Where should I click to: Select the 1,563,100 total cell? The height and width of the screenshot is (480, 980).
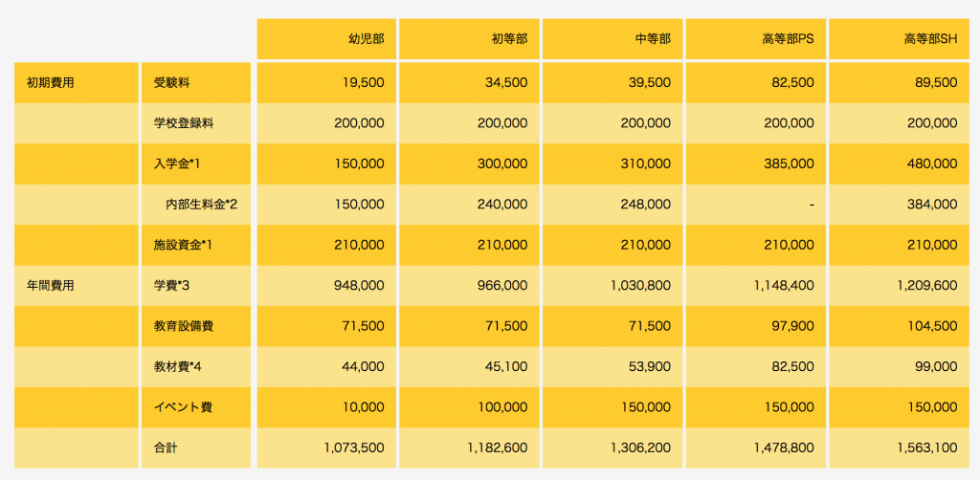point(927,447)
